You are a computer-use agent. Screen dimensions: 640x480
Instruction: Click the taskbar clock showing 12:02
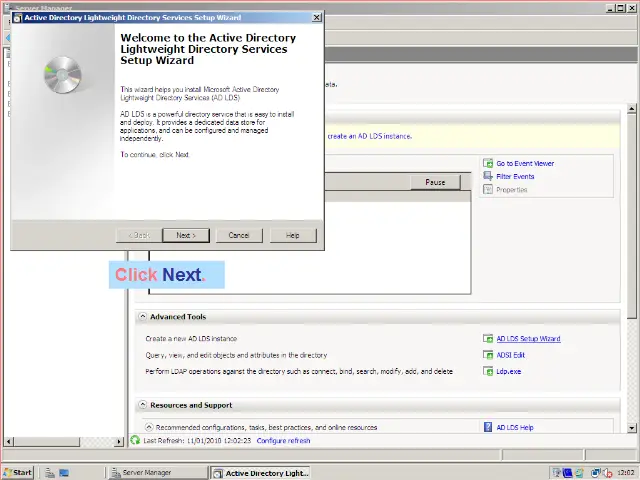626,473
